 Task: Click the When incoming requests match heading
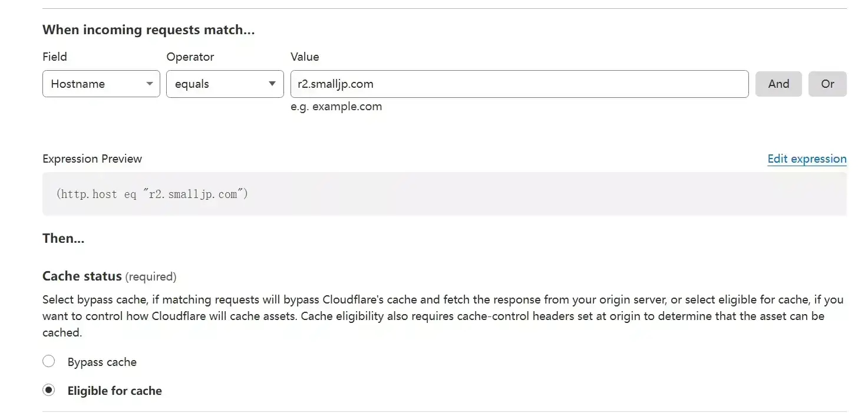(148, 30)
